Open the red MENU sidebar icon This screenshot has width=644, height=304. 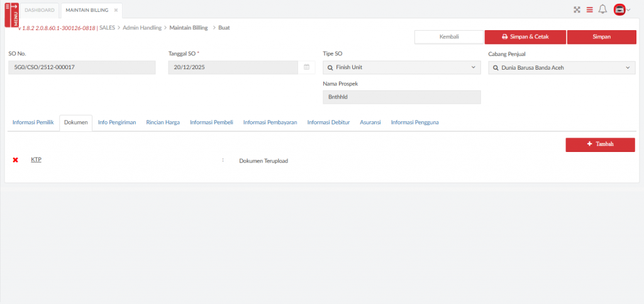pos(11,14)
